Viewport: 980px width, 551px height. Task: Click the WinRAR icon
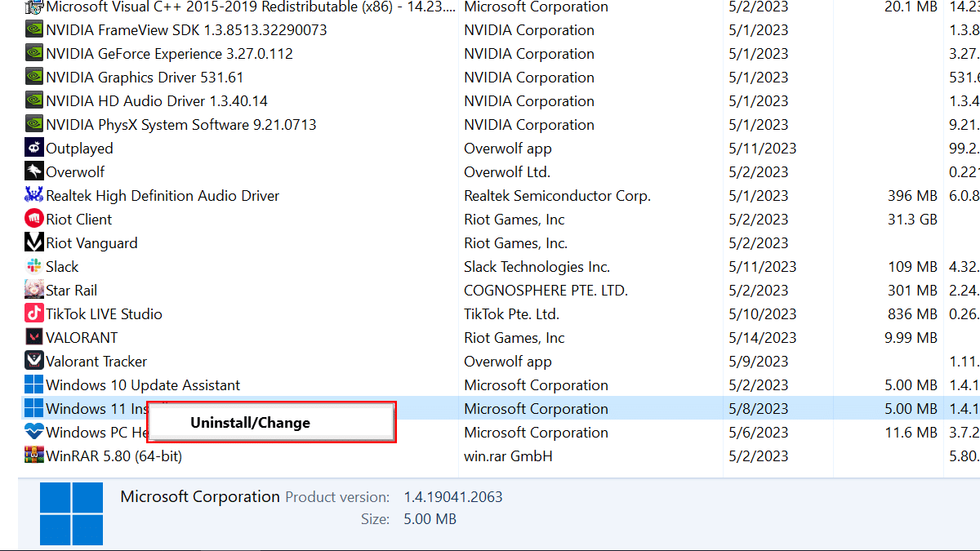(33, 456)
